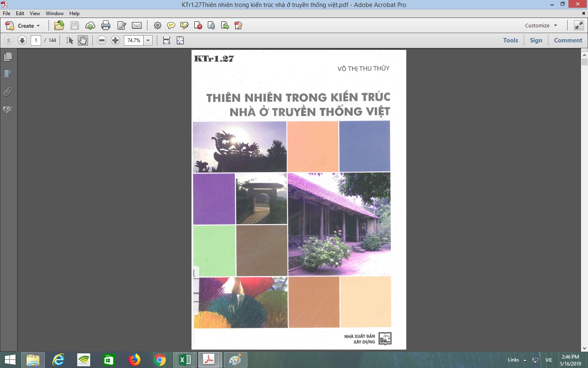Image resolution: width=588 pixels, height=368 pixels.
Task: Add a sticky note comment
Action: coord(171,26)
